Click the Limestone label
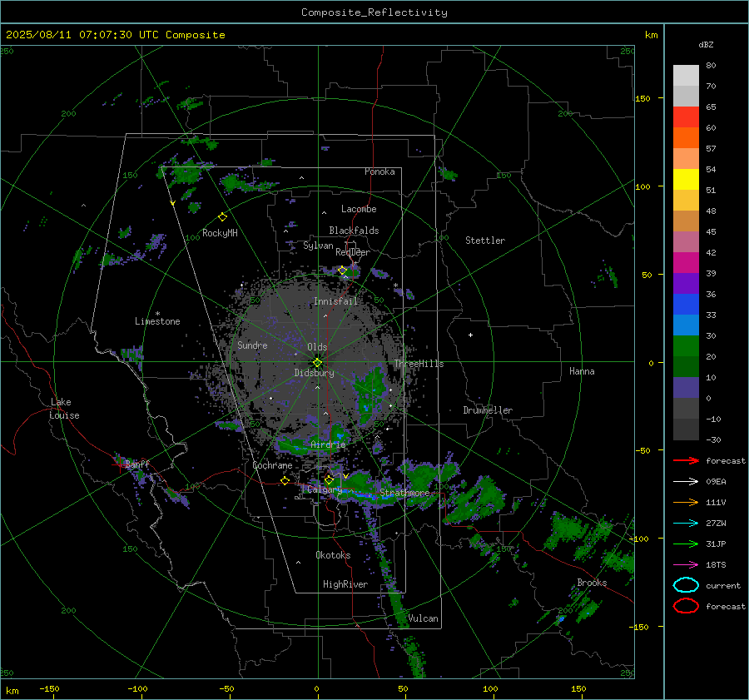 (157, 321)
